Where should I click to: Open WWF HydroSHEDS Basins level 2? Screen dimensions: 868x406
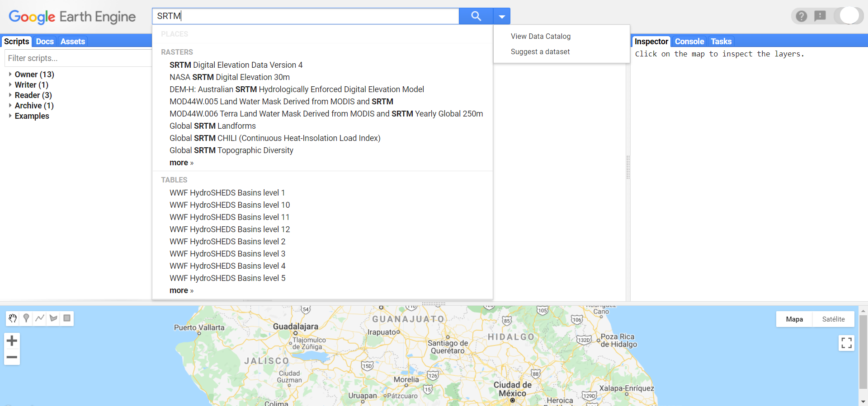(x=227, y=242)
